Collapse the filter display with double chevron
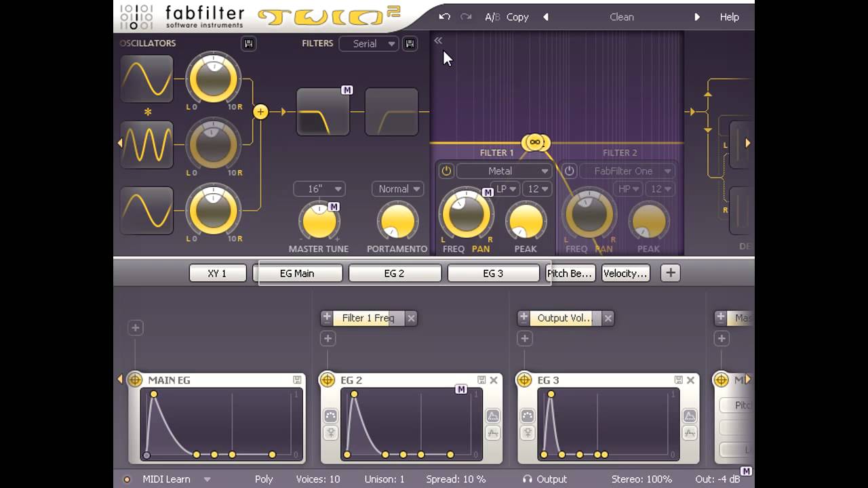Screen dimensions: 868x488 pyautogui.click(x=438, y=41)
